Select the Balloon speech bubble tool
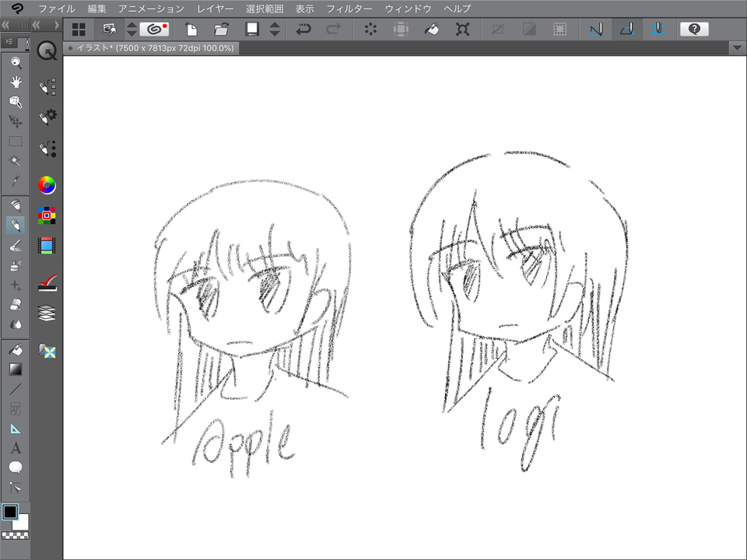747x560 pixels. click(x=16, y=467)
